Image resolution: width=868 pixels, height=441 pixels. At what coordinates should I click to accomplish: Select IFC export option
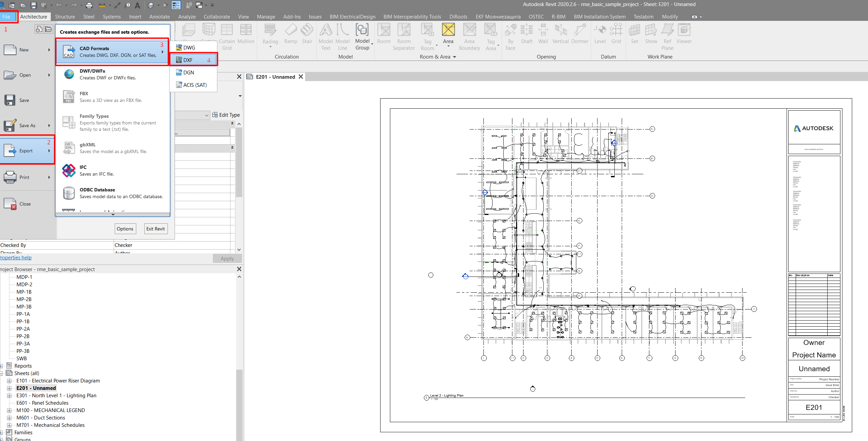112,171
